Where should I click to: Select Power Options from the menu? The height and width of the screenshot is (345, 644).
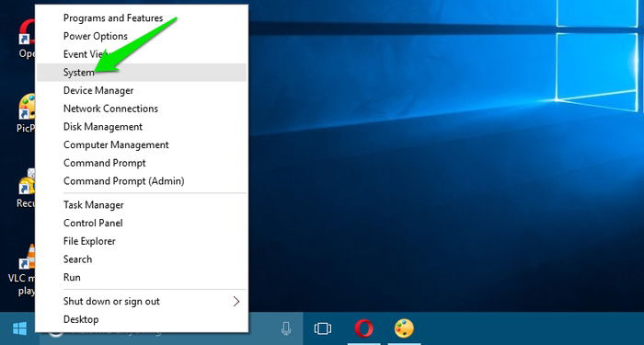tap(142, 36)
